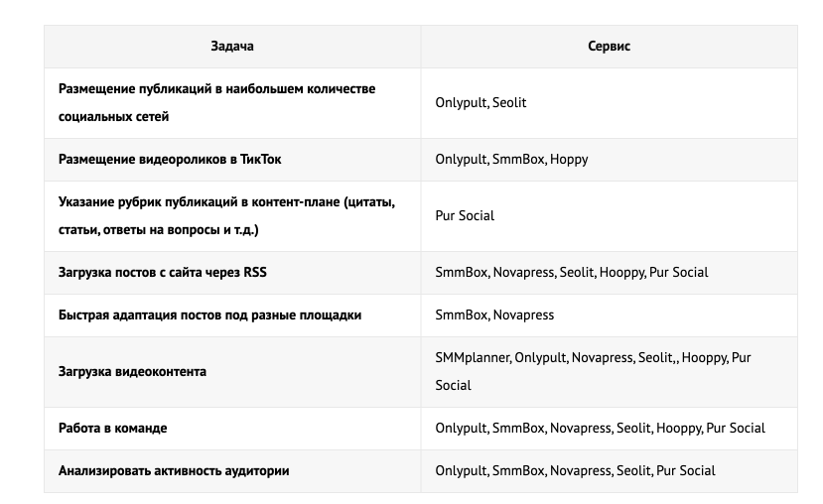Click the service cell in the "Работа в команде" row
Image resolution: width=823 pixels, height=504 pixels.
point(600,428)
